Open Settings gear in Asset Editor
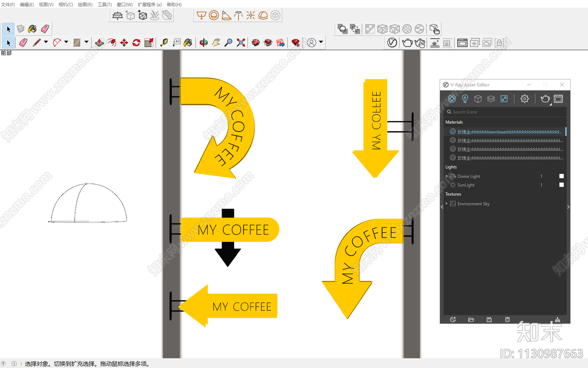 click(x=524, y=98)
